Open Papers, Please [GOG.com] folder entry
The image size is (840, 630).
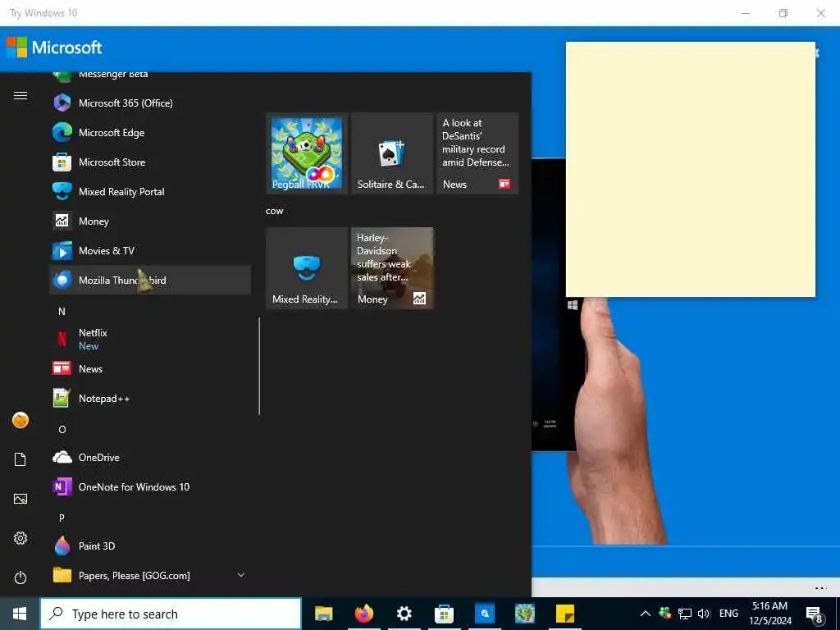(150, 575)
